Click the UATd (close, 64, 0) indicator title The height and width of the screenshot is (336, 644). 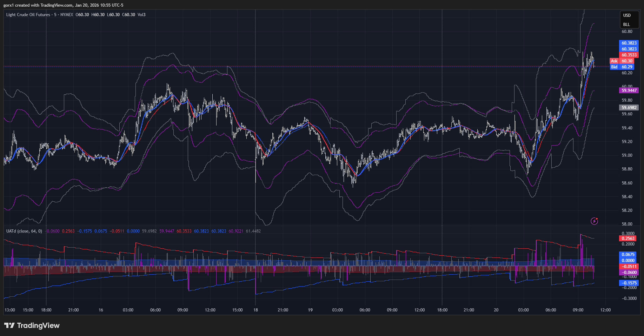tap(24, 231)
